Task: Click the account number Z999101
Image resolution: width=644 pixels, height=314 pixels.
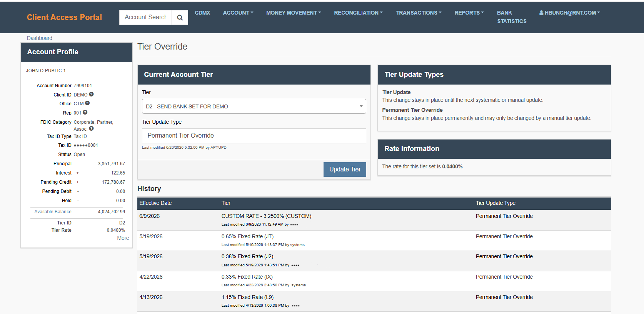Action: pos(83,86)
